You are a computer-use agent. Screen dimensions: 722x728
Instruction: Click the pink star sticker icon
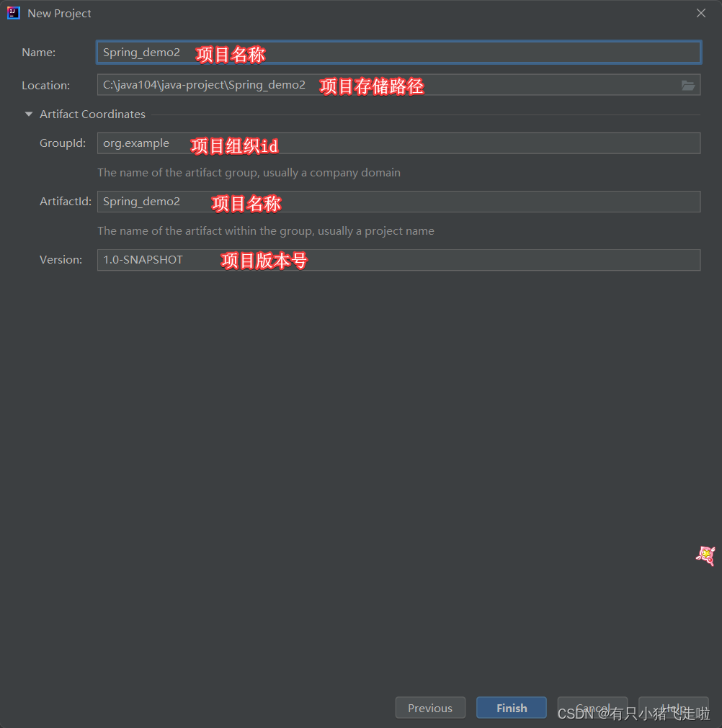click(x=705, y=555)
